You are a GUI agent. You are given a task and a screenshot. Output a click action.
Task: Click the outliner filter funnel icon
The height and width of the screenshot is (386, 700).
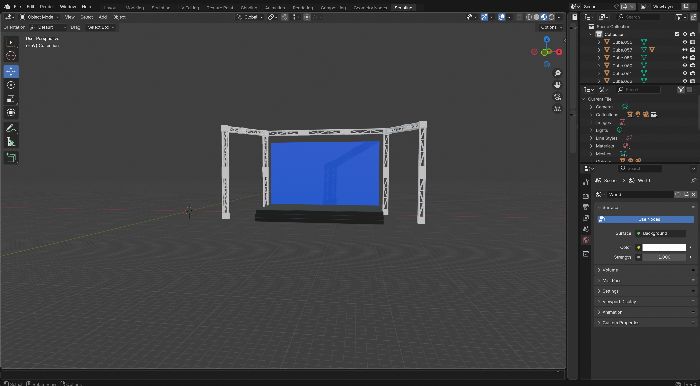pyautogui.click(x=679, y=17)
